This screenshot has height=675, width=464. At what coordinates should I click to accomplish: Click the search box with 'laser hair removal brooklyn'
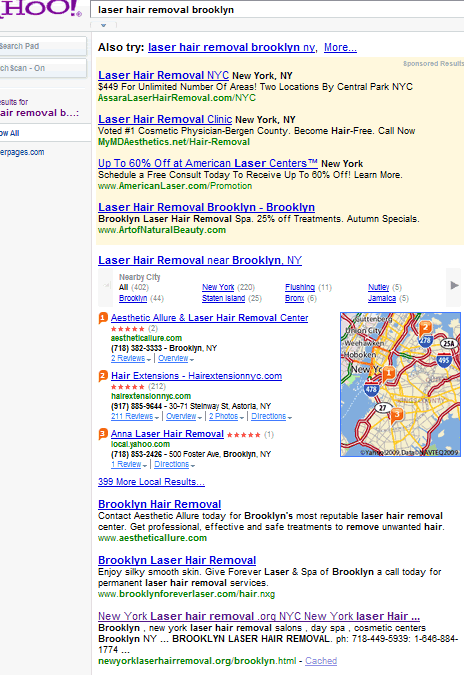[x=277, y=9]
